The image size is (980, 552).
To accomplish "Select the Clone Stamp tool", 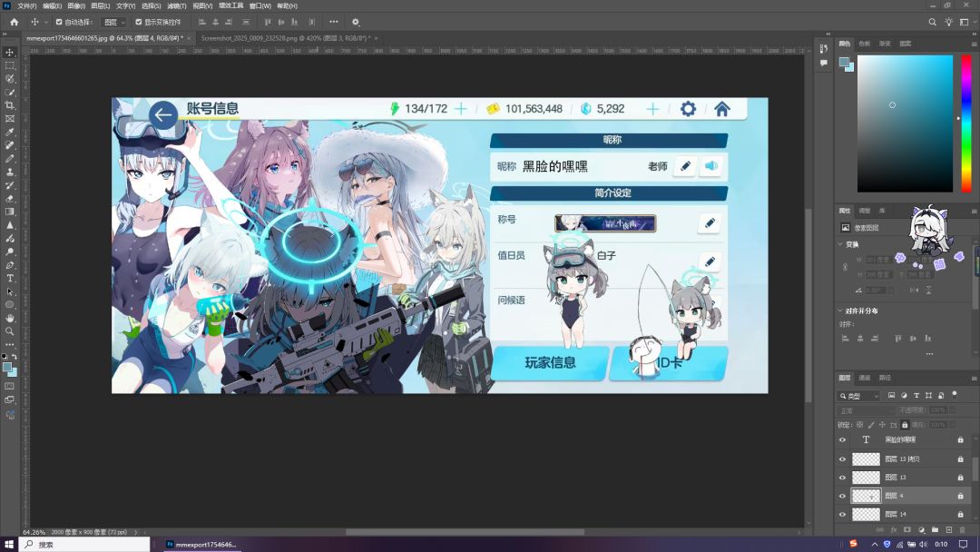I will coord(9,172).
